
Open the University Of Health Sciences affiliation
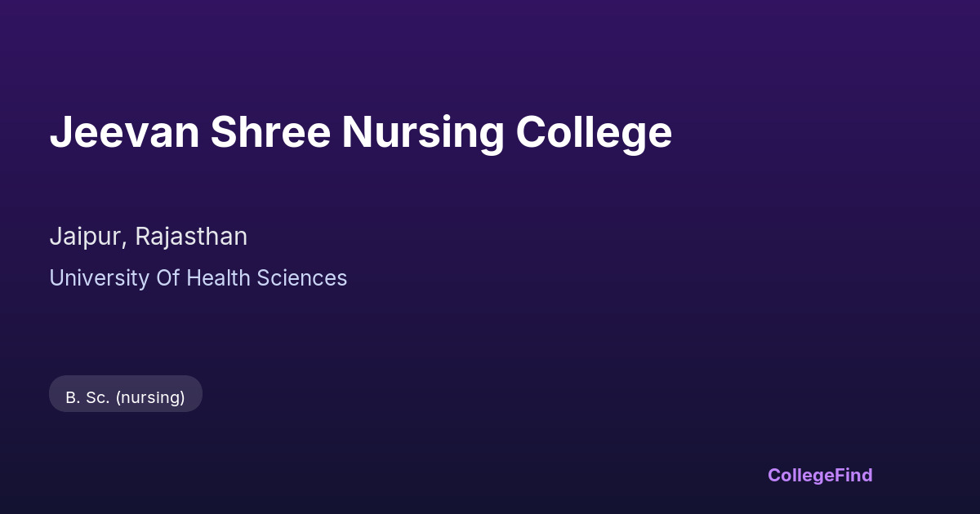(x=198, y=278)
